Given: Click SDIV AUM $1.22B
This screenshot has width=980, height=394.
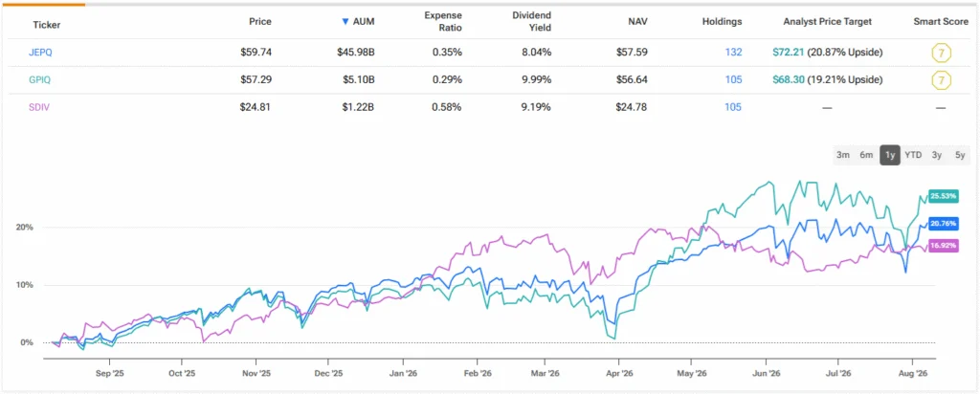Looking at the screenshot, I should coord(358,107).
